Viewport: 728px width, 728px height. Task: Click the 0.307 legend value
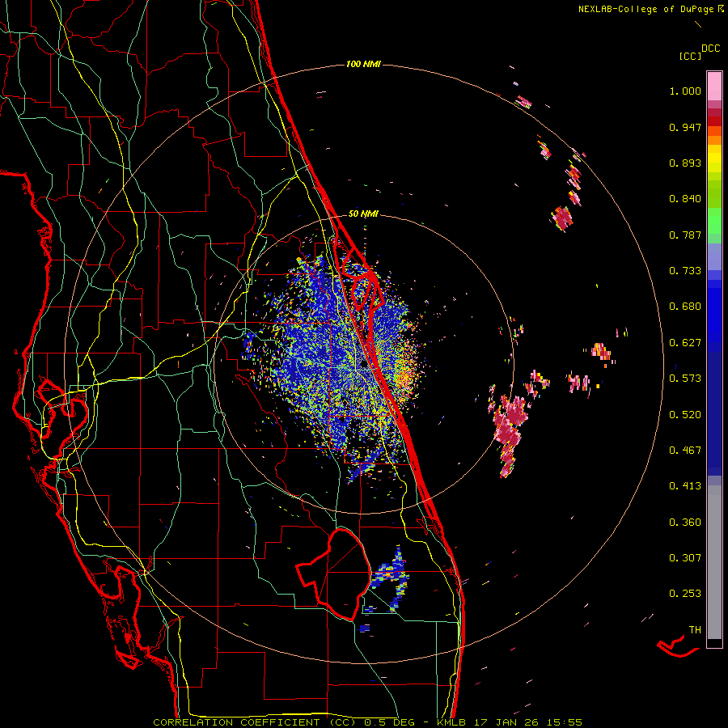(685, 558)
